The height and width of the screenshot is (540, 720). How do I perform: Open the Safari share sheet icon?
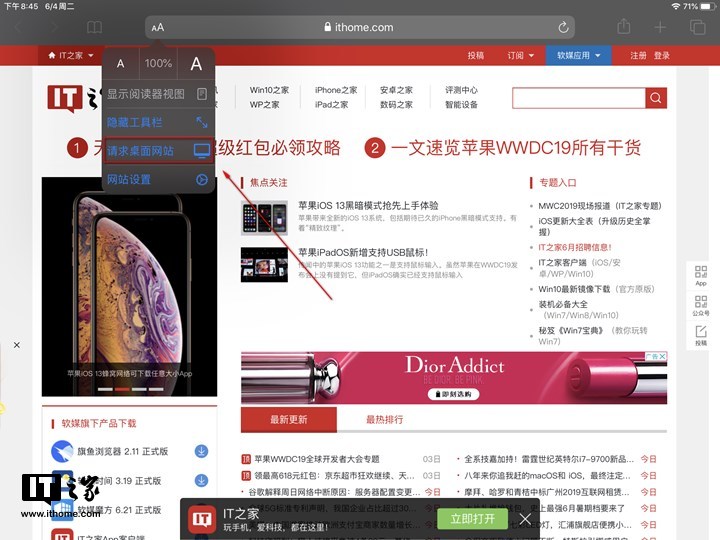coord(623,27)
